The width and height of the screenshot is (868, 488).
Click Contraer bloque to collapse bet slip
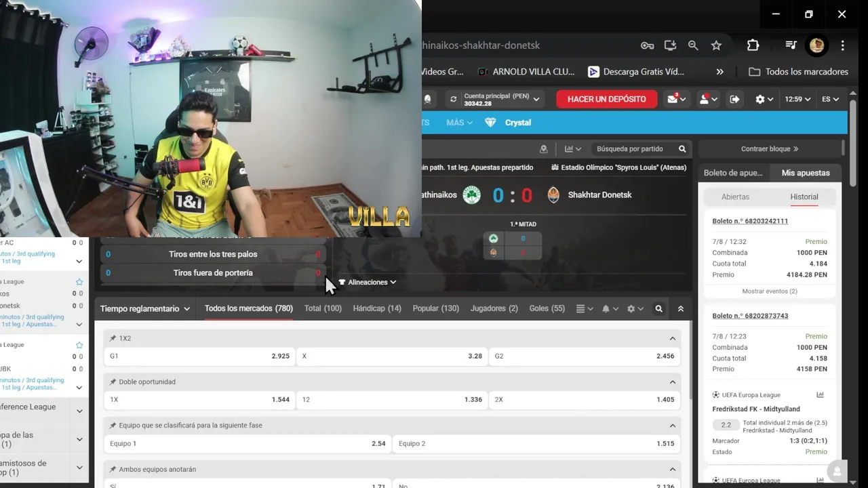(x=770, y=148)
